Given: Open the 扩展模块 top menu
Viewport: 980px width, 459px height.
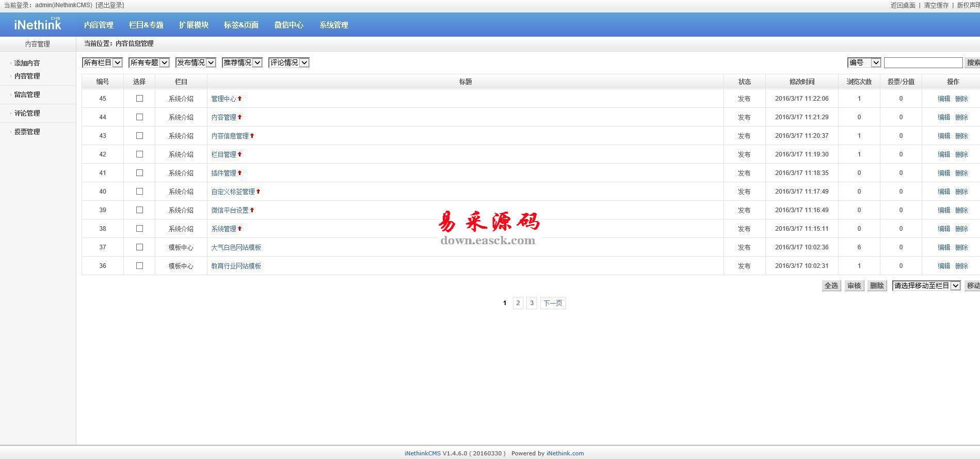Looking at the screenshot, I should point(194,25).
